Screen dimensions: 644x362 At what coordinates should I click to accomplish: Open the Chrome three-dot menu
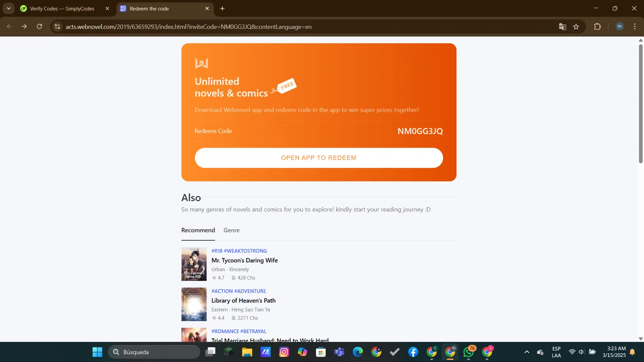tap(635, 27)
